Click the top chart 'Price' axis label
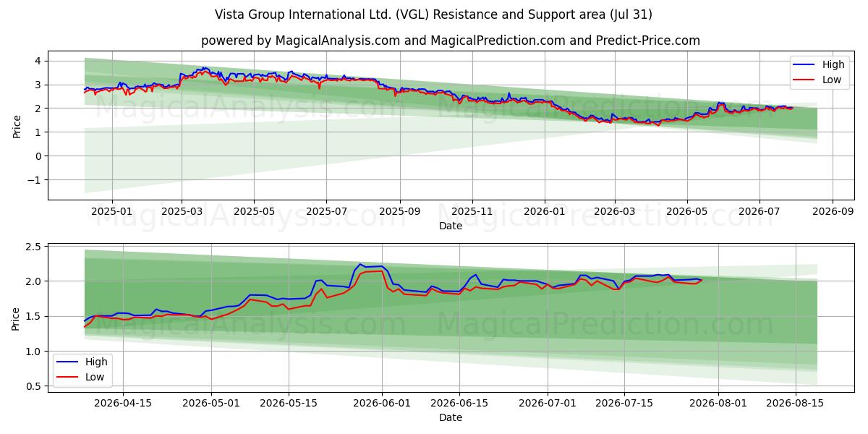This screenshot has width=868, height=434. click(x=17, y=126)
